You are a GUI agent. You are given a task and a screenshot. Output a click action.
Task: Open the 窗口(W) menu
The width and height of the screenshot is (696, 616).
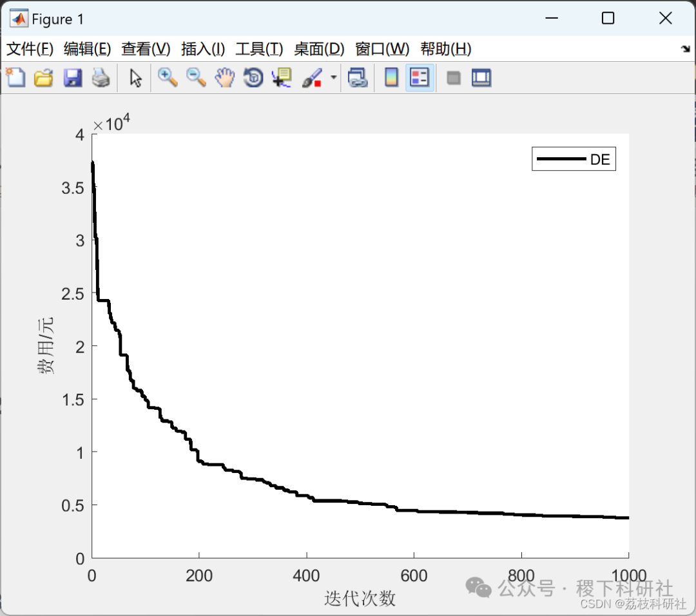[382, 49]
